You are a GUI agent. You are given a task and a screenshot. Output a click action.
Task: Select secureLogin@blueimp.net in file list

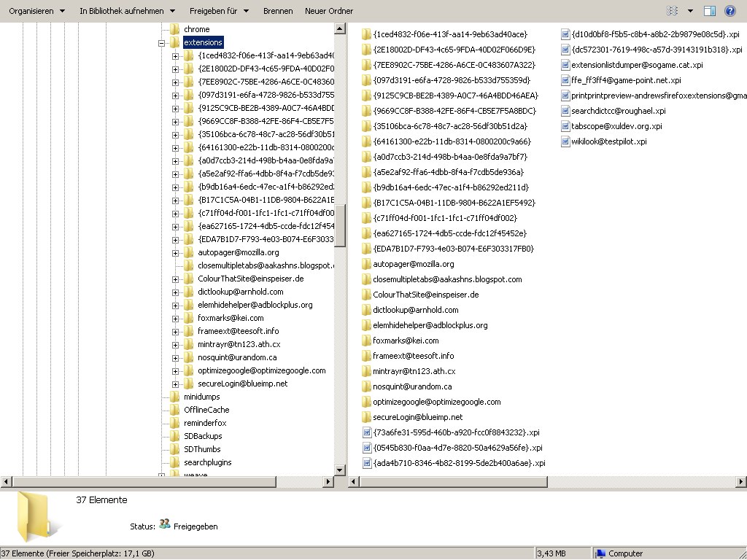pyautogui.click(x=418, y=417)
